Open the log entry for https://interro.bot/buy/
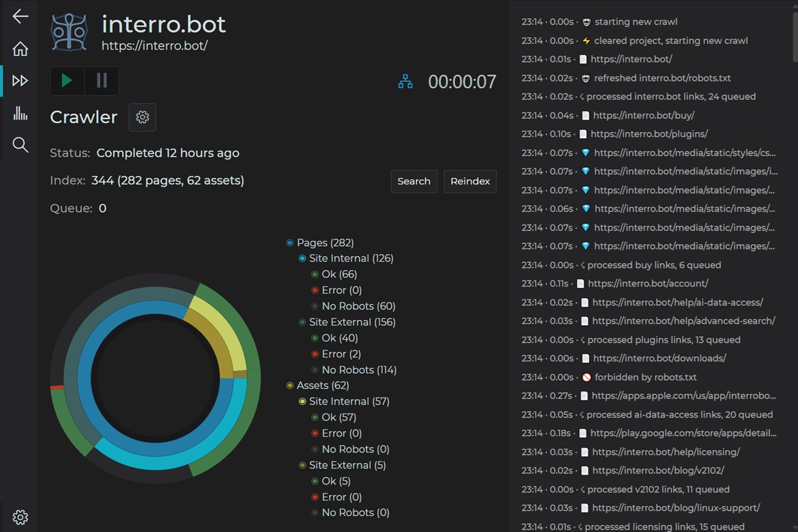Viewport: 798px width, 532px height. tap(643, 115)
